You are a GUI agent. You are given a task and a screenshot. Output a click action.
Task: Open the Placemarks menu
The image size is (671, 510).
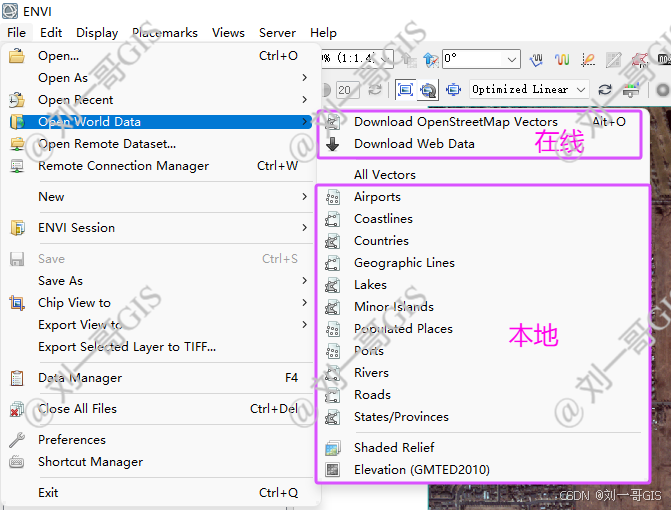pyautogui.click(x=165, y=33)
